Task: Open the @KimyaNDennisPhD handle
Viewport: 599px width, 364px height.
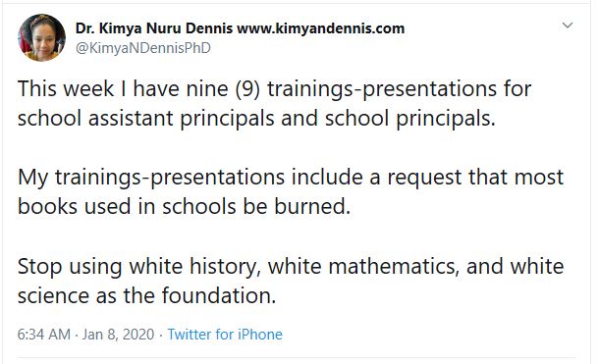Action: 142,48
